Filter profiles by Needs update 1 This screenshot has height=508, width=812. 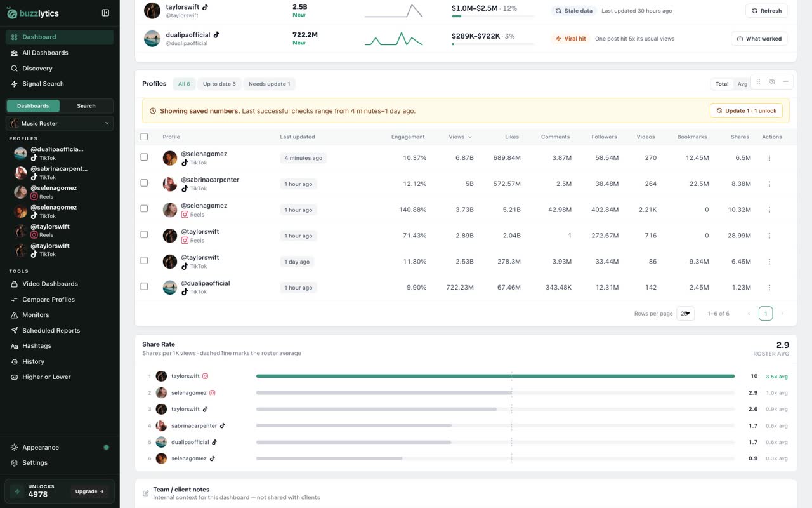pyautogui.click(x=269, y=84)
